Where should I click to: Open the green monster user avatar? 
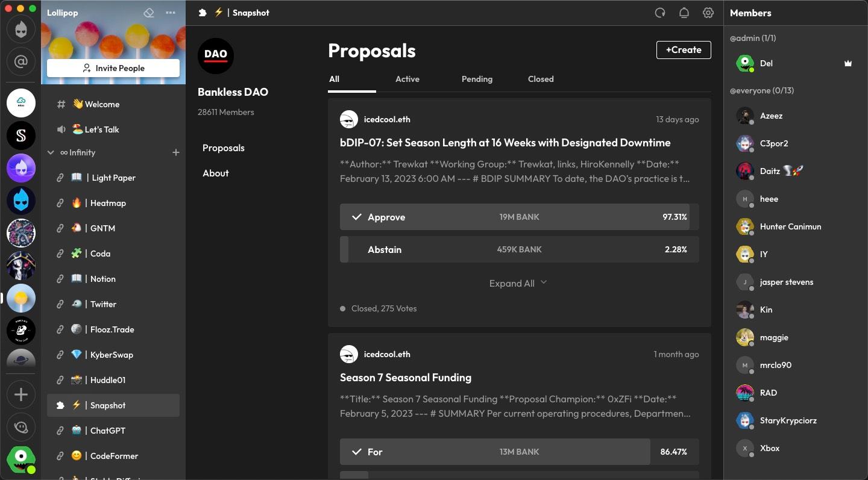point(21,460)
